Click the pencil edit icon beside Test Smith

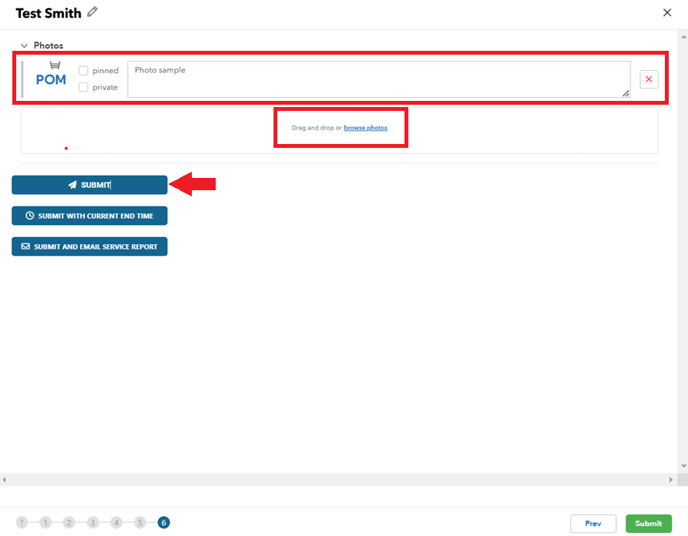click(93, 12)
